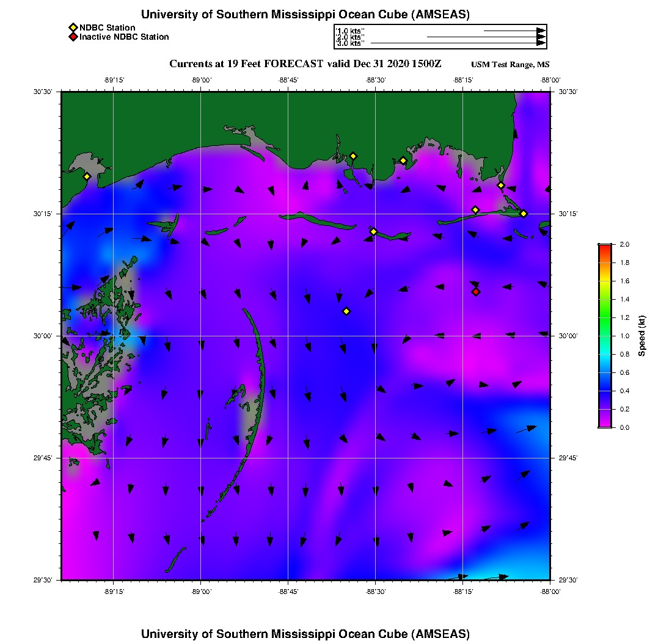The image size is (672, 641).
Task: Click the magenta bottom of the speed color bar
Action: (x=604, y=424)
